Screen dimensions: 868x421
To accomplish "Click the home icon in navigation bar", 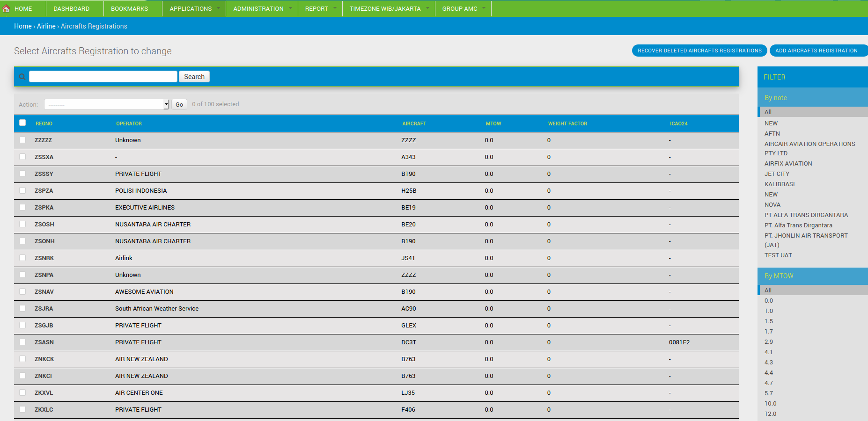I will (7, 8).
